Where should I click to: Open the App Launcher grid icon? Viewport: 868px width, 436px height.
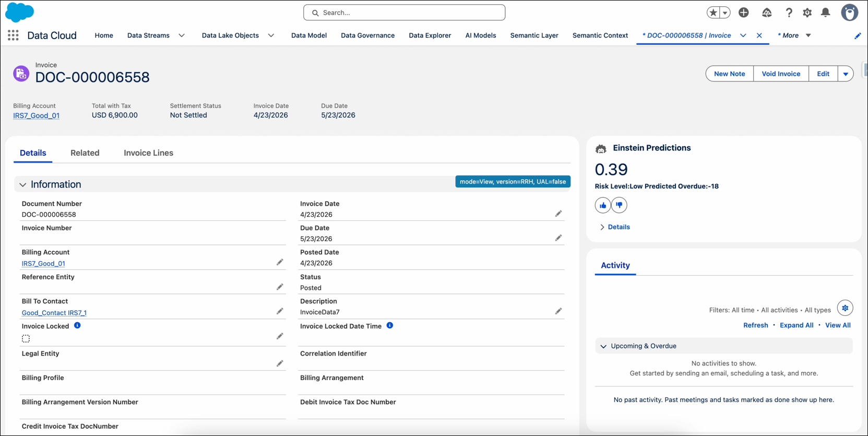pyautogui.click(x=13, y=36)
